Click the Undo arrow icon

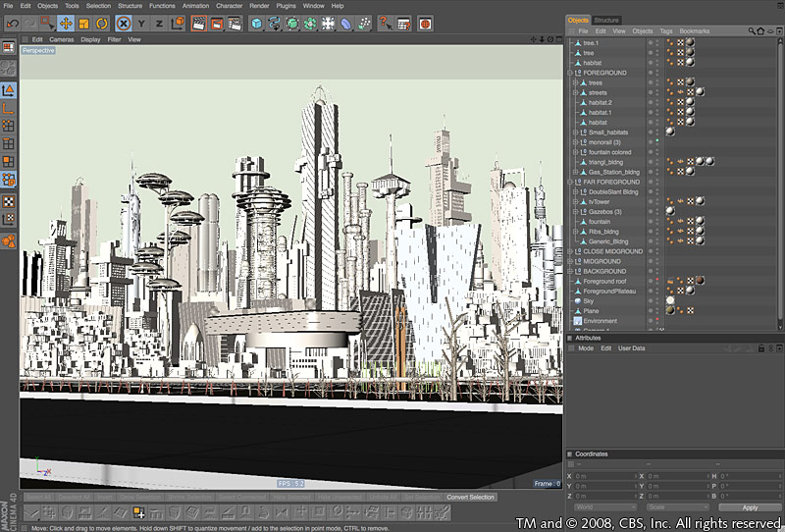coord(13,23)
